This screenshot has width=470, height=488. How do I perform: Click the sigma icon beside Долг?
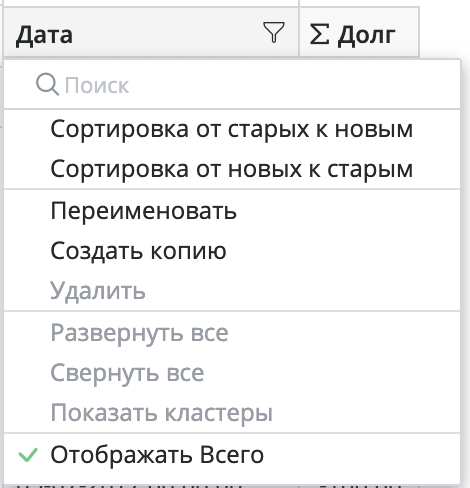(320, 34)
